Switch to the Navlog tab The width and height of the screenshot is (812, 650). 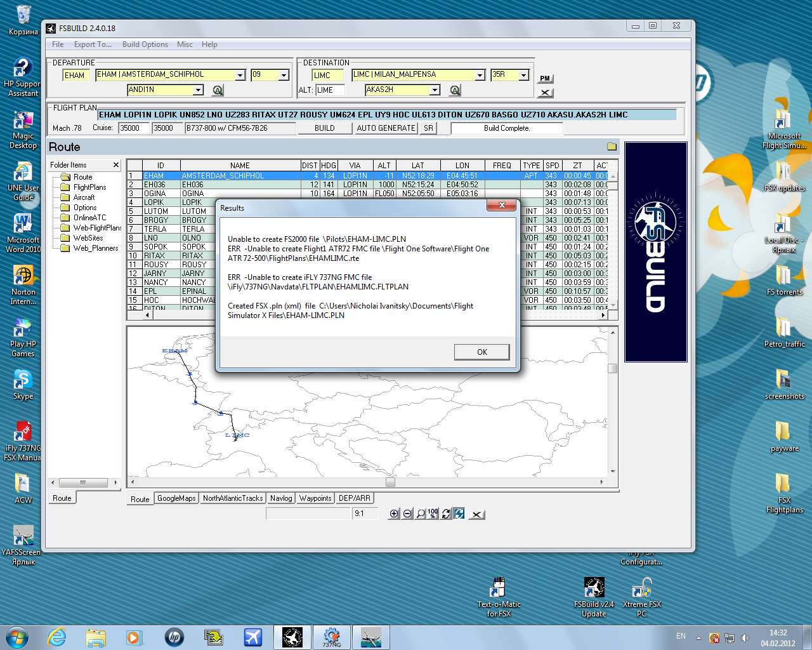(281, 498)
